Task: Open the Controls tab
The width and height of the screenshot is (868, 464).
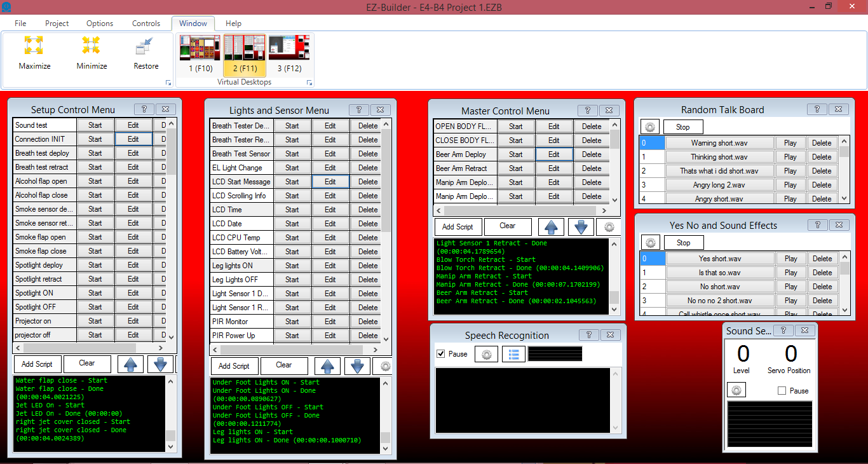Action: coord(146,24)
